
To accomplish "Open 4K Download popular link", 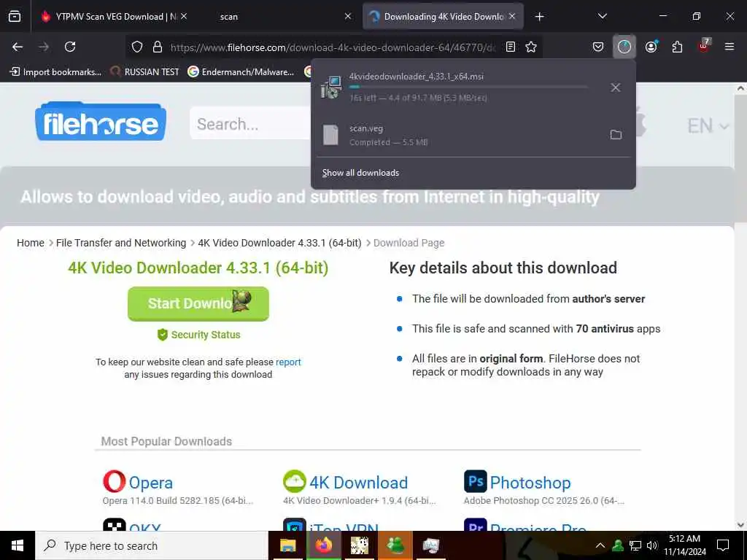I will coord(358,483).
